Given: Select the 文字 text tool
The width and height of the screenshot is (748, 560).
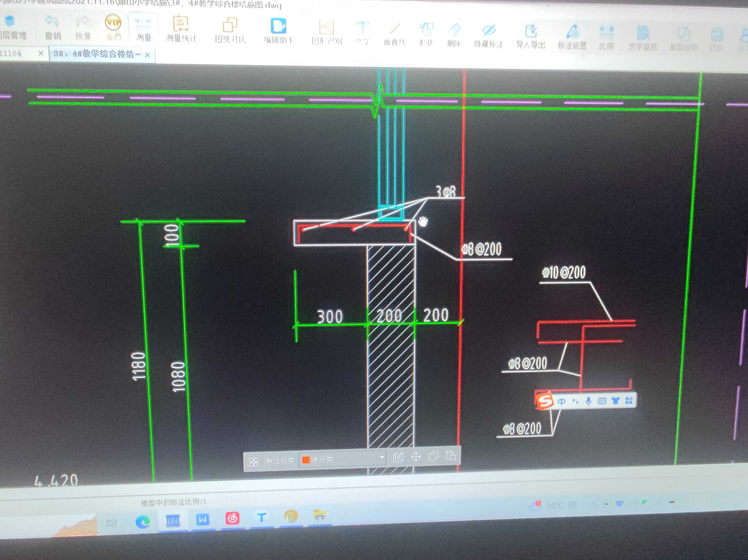Looking at the screenshot, I should click(363, 33).
